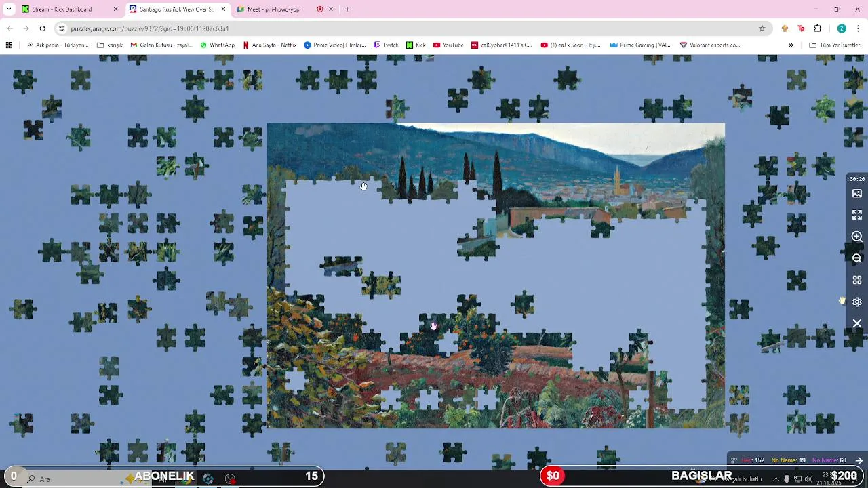Open the Prime Video bookmark
This screenshot has height=488, width=868.
(x=335, y=45)
